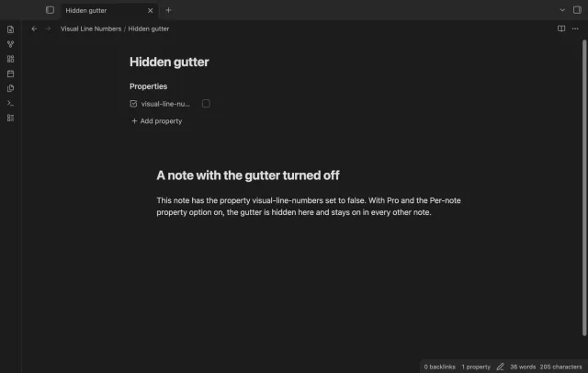Open graph view from the ribbon
This screenshot has height=373, width=588.
10,44
